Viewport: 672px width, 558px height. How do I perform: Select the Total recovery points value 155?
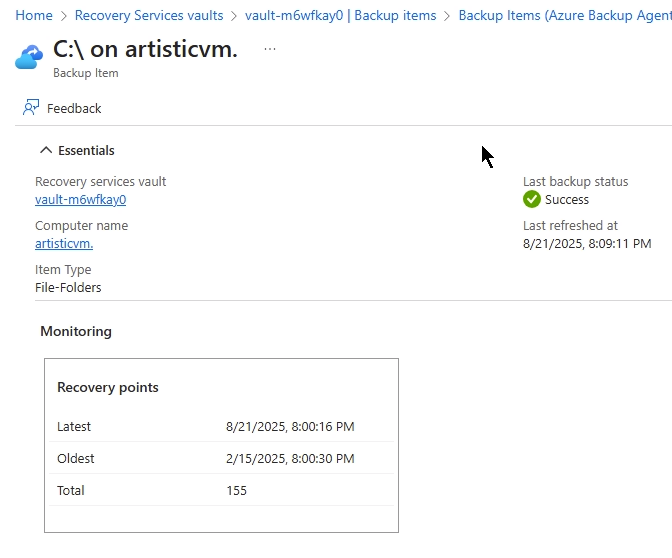[237, 490]
